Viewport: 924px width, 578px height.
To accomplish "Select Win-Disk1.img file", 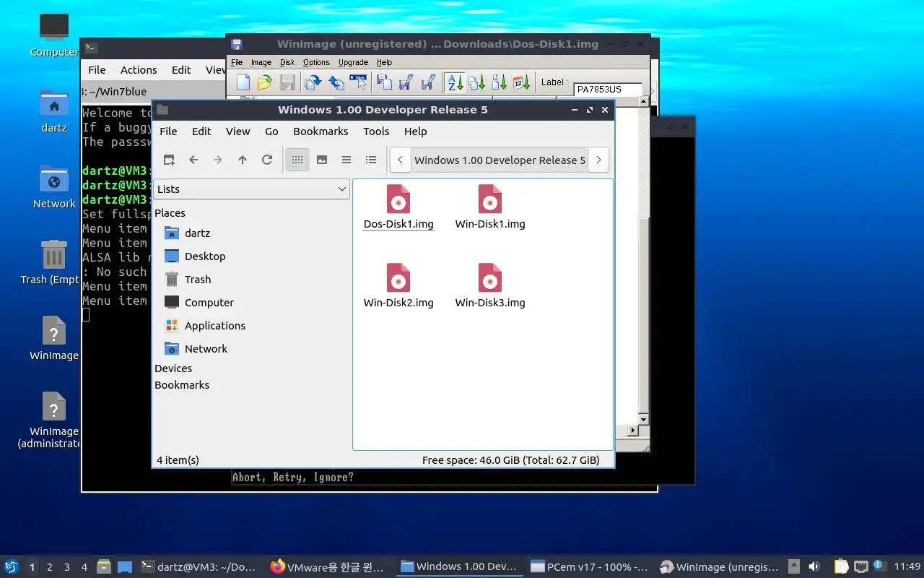I will (x=490, y=207).
